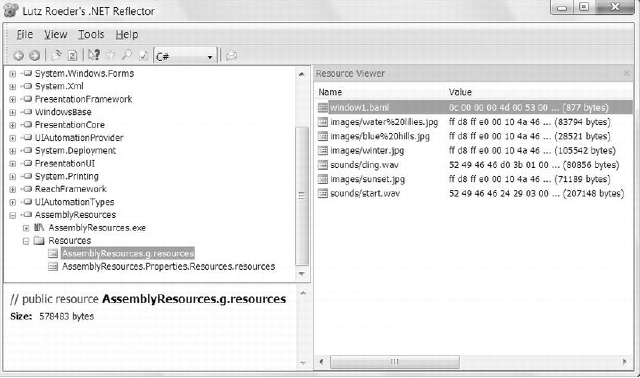Viewport: 640px width, 378px height.
Task: Collapse the AssemblyResources node
Action: point(13,215)
